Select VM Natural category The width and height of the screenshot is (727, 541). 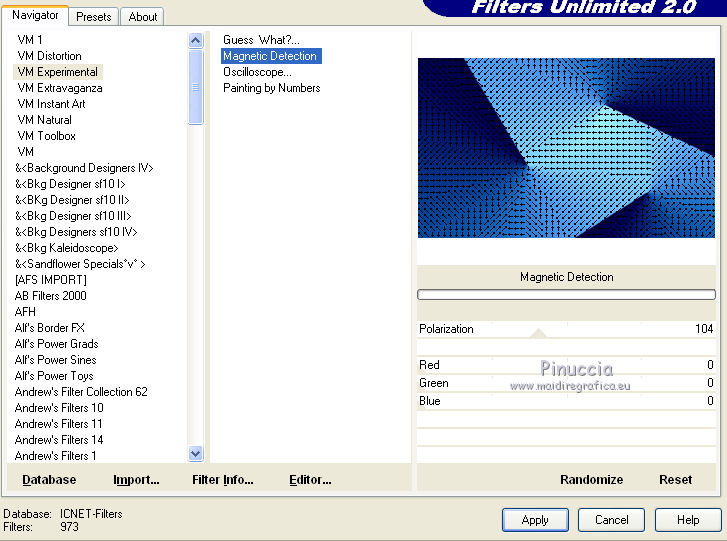[x=45, y=120]
